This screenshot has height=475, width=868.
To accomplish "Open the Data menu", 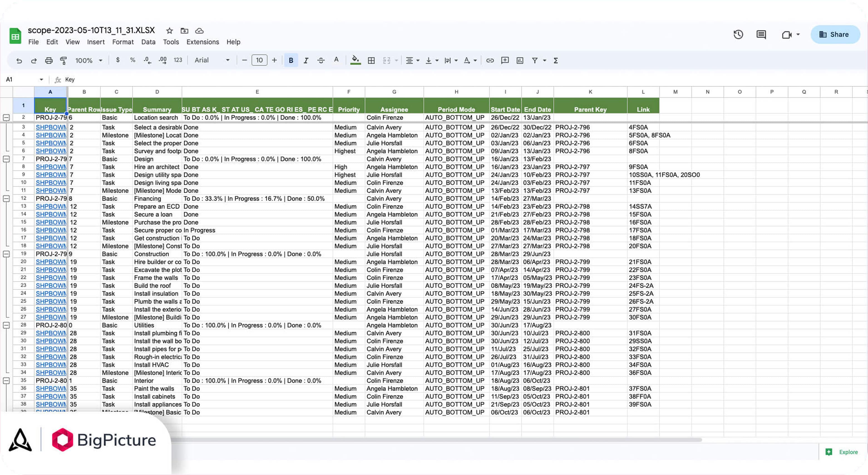I will [148, 42].
